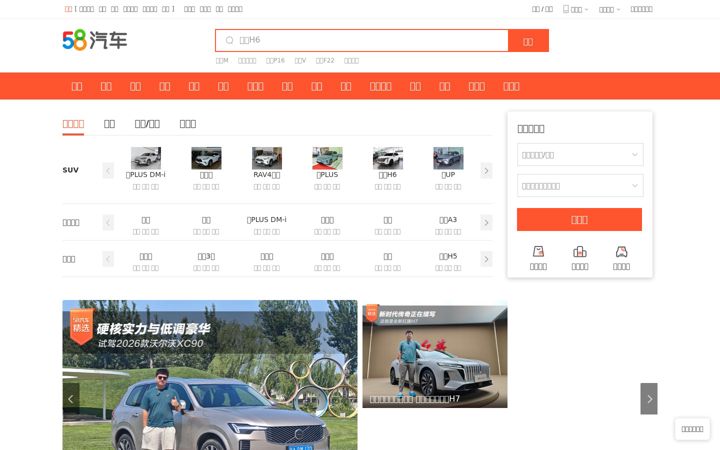Show next cars in the SUV row
The width and height of the screenshot is (720, 450).
click(486, 171)
